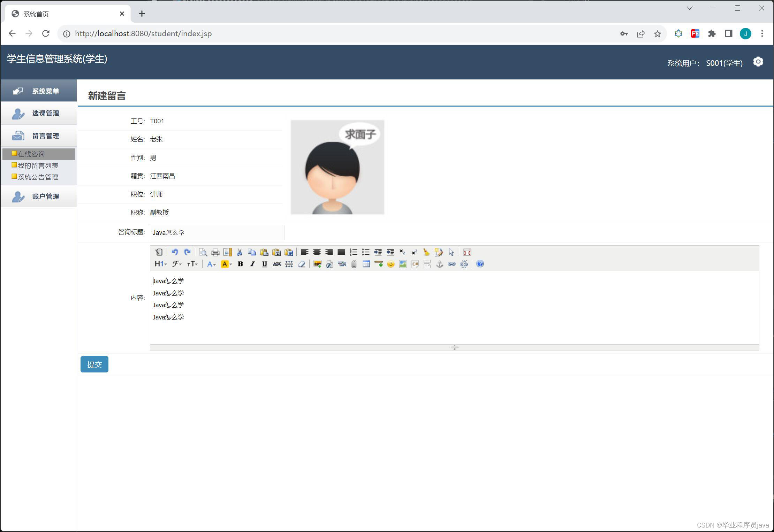
Task: Open text color picker
Action: [x=211, y=264]
